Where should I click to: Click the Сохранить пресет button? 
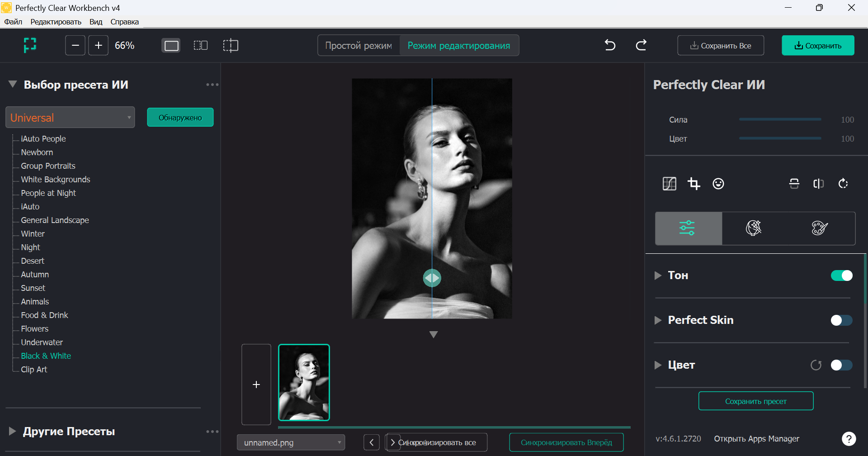(756, 401)
